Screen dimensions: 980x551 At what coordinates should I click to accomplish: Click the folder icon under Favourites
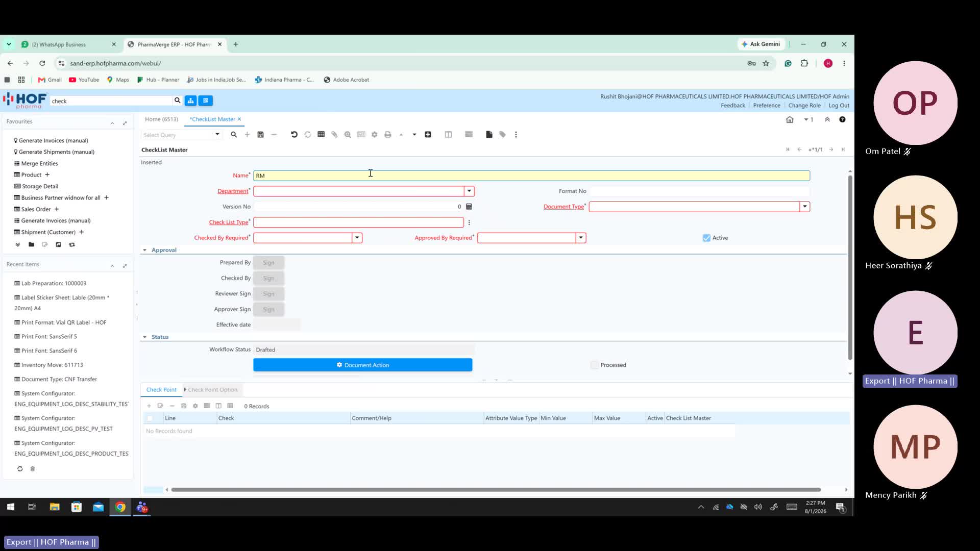tap(31, 244)
